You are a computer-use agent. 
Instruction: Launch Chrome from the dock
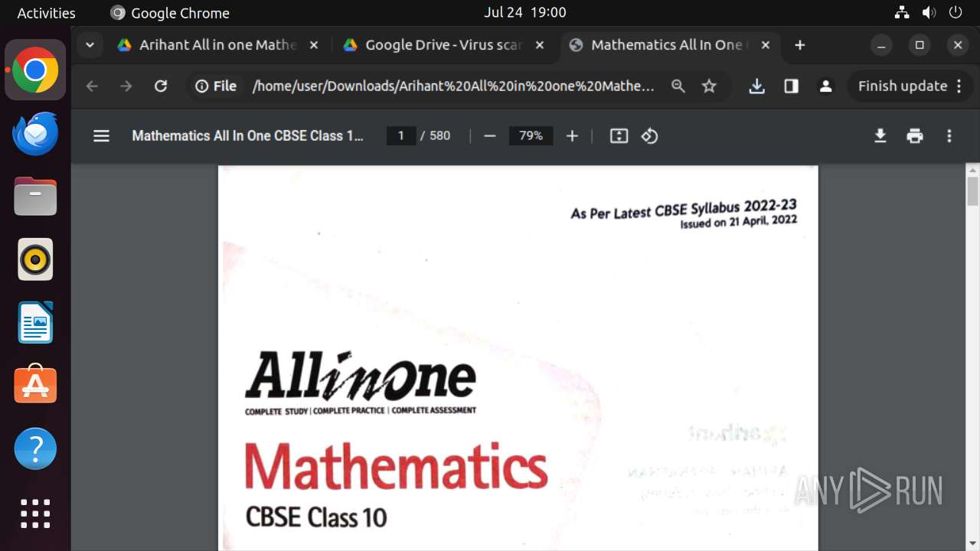(35, 70)
